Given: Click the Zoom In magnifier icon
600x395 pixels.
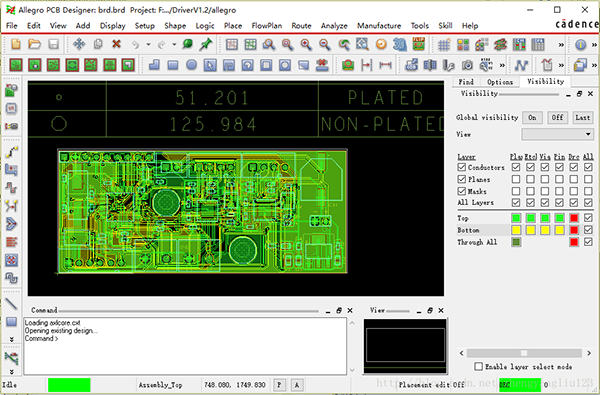Looking at the screenshot, I should point(306,44).
